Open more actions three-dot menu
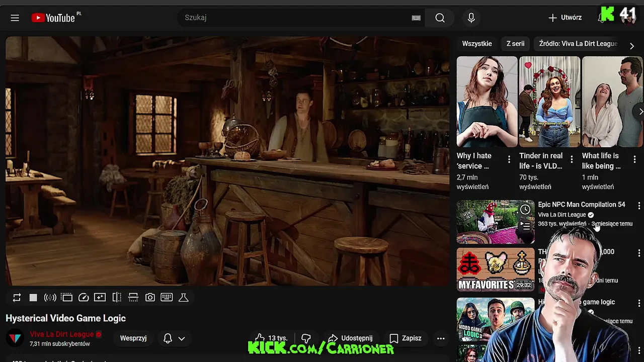 click(441, 338)
